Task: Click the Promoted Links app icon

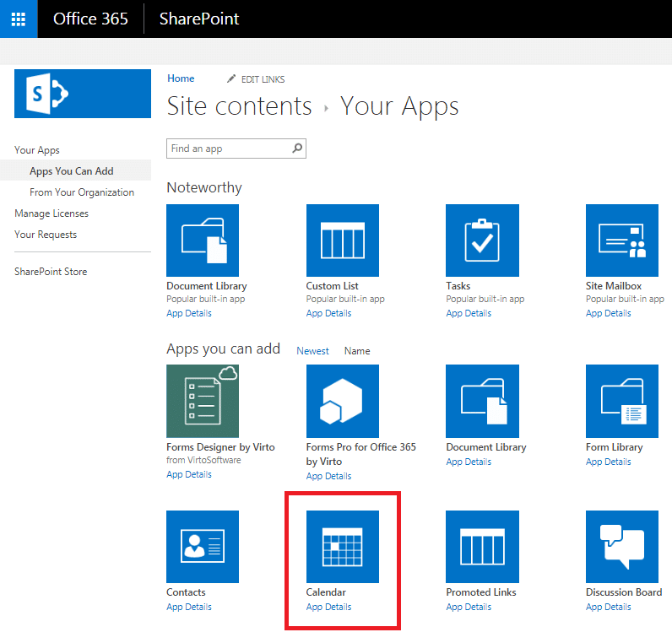Action: 482,547
